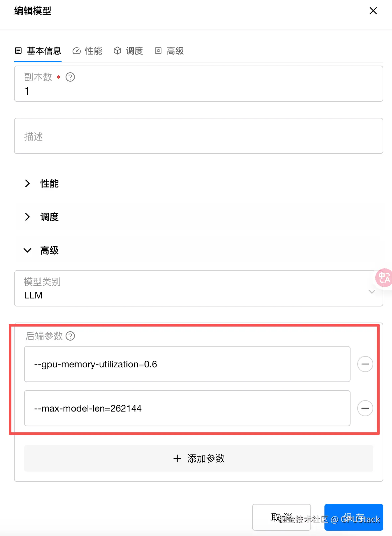Remove the max-model-len parameter with minus icon
Screen dimensions: 392x536
click(365, 408)
